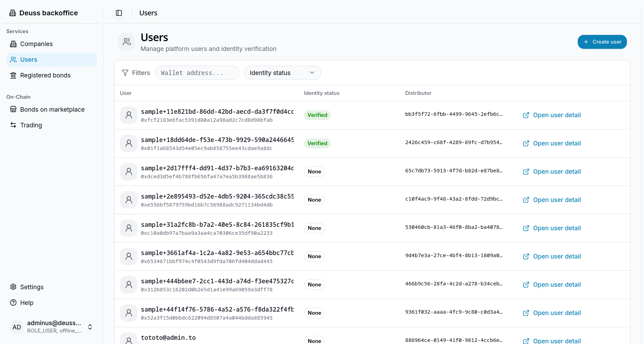The height and width of the screenshot is (344, 644).
Task: Click wallet address 0x52a3f15d0bbdc622094d8507a4a044bdda885945
Action: 207,318
